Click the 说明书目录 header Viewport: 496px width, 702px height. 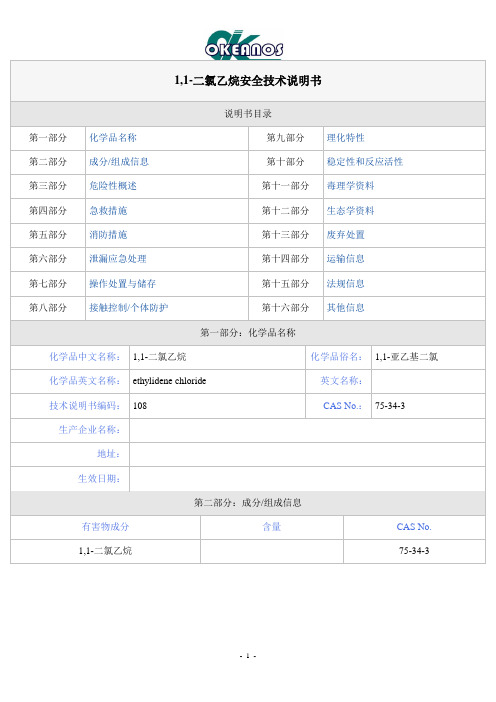248,114
